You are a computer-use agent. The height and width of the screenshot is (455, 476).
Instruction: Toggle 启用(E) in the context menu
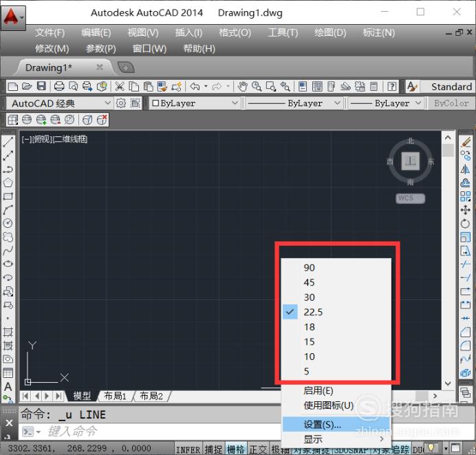point(336,390)
